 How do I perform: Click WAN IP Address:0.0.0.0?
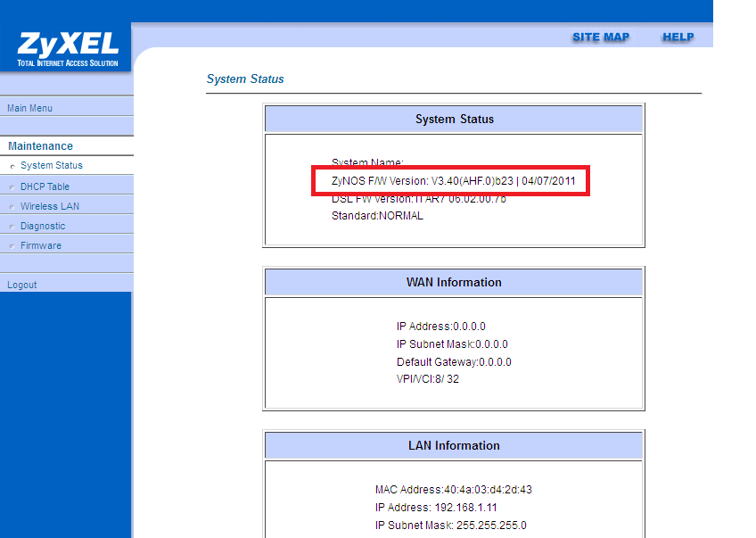440,327
